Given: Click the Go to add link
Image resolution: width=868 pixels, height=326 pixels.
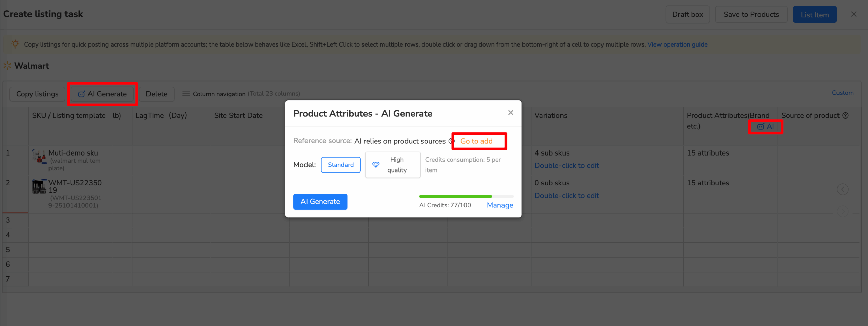Looking at the screenshot, I should click(476, 141).
